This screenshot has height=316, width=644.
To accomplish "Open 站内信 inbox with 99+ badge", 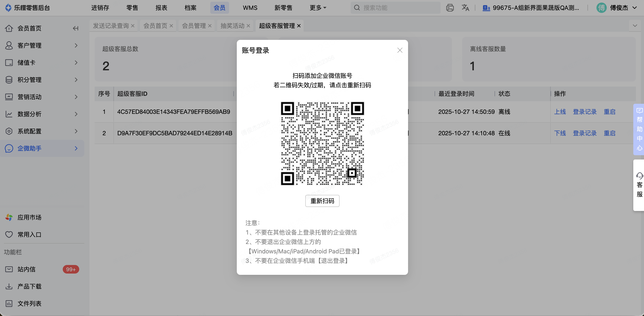I will tap(27, 269).
